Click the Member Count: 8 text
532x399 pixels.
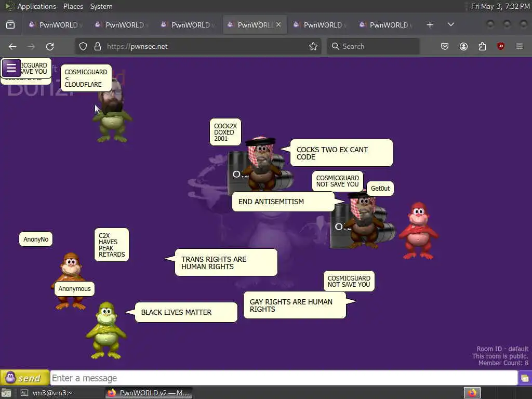click(503, 363)
